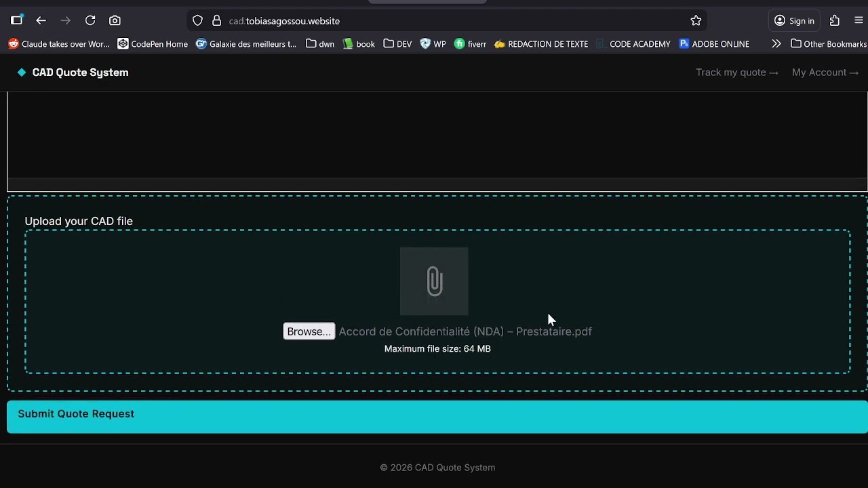Screen dimensions: 868x488
Task: Open the CodePen Home bookmark
Action: tap(153, 44)
